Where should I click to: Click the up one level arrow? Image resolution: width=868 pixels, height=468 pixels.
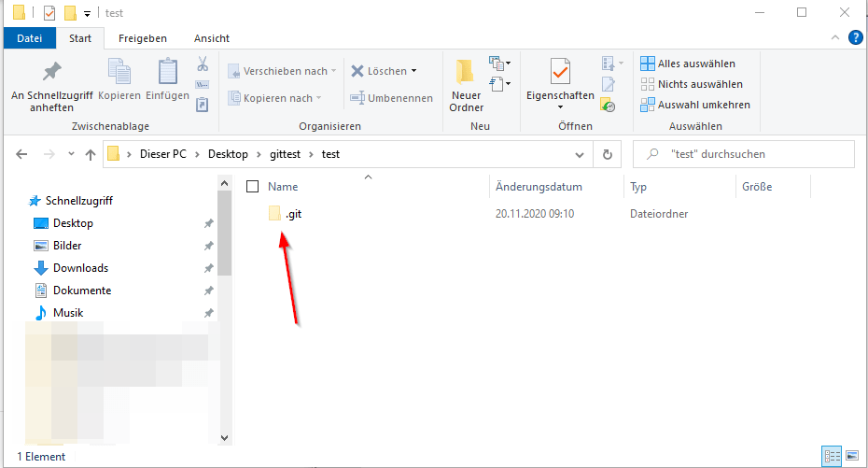click(x=91, y=154)
